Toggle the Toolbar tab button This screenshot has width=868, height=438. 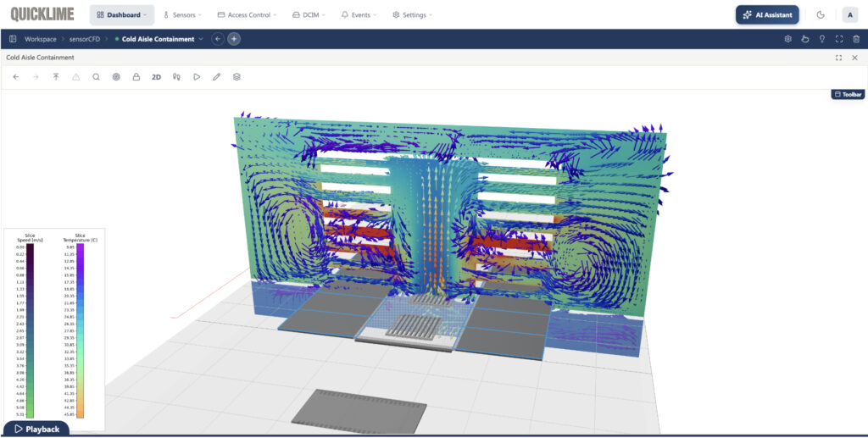click(x=848, y=95)
